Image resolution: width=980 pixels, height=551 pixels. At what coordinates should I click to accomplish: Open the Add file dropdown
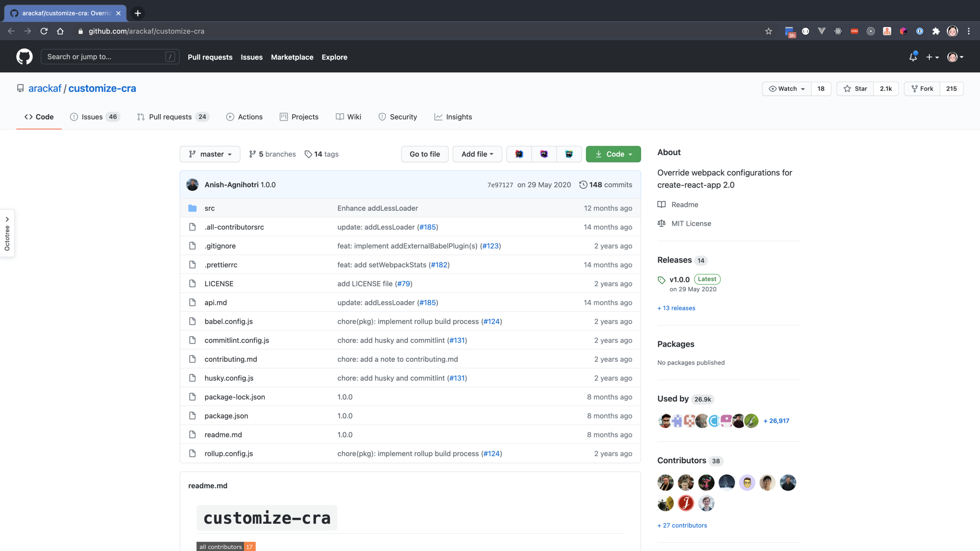click(477, 154)
